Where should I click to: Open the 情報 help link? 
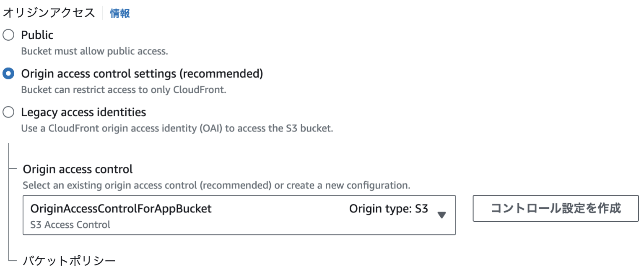pos(119,13)
